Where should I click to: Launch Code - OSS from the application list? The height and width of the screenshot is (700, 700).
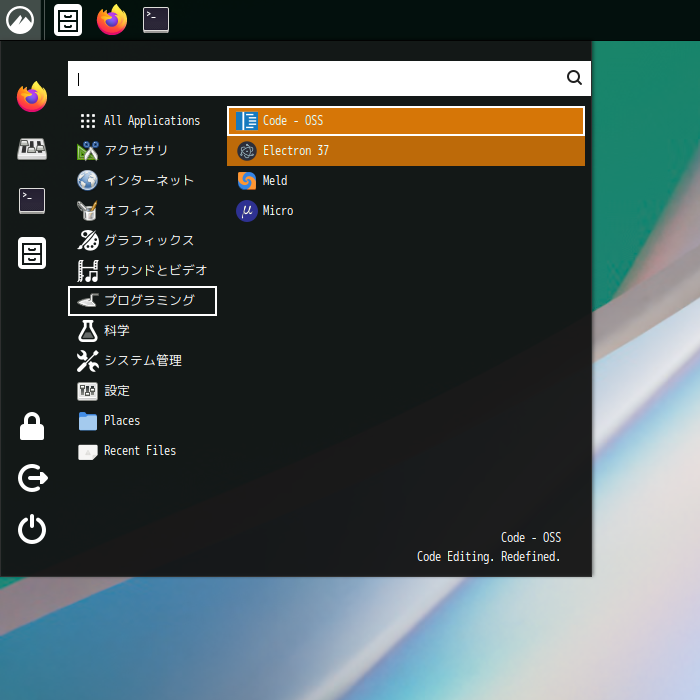(x=405, y=121)
